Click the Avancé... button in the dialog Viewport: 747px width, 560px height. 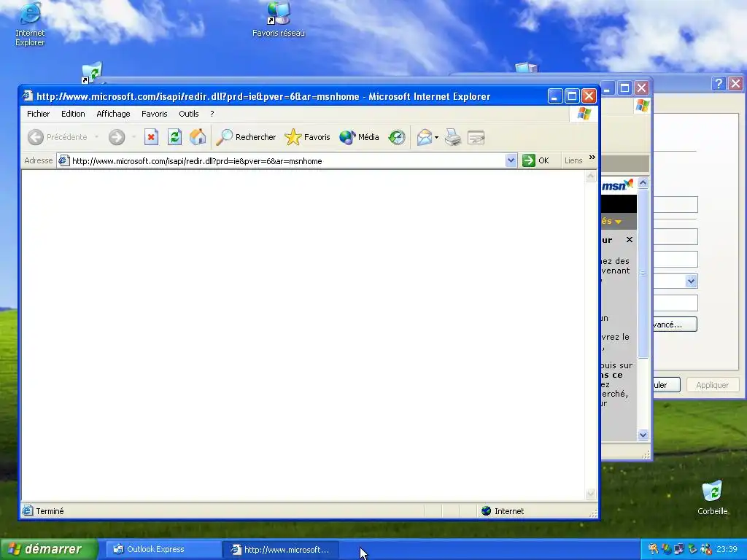point(675,324)
